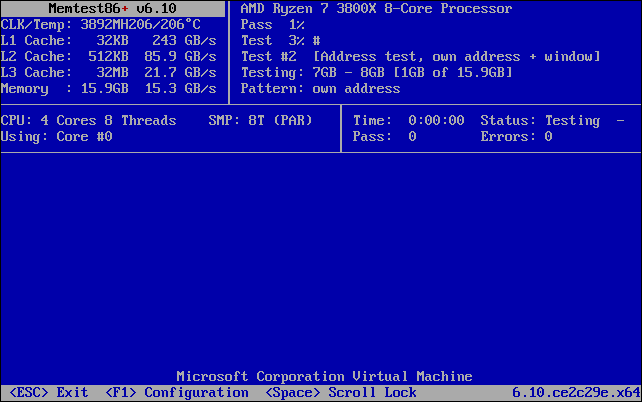The width and height of the screenshot is (642, 402).
Task: Click the 6.10.ce2c29e.x64 build version string
Action: tap(576, 393)
